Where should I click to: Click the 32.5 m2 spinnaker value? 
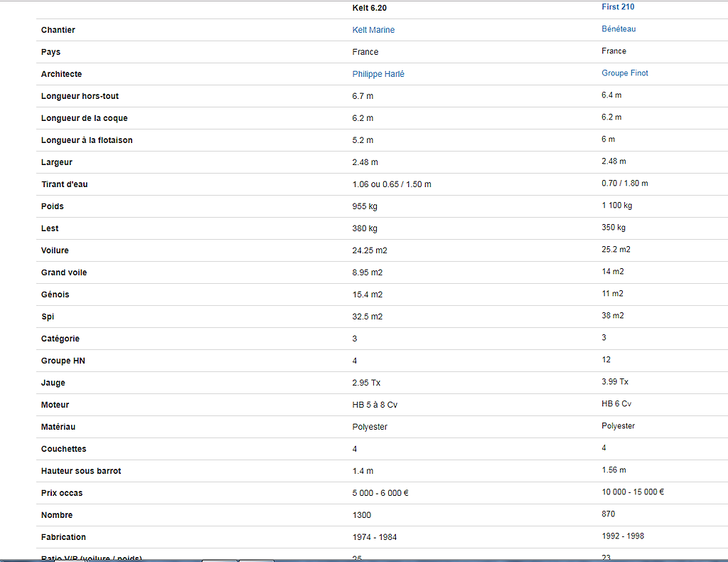click(x=368, y=317)
